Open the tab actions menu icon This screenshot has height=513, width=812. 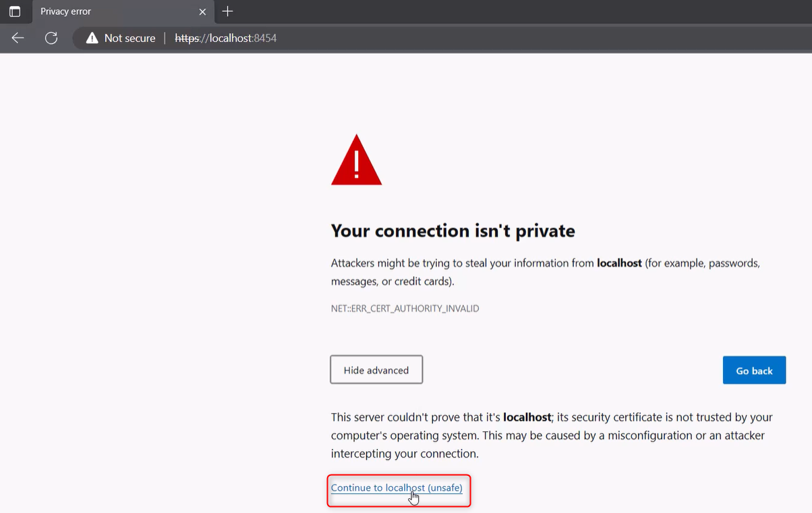tap(15, 11)
